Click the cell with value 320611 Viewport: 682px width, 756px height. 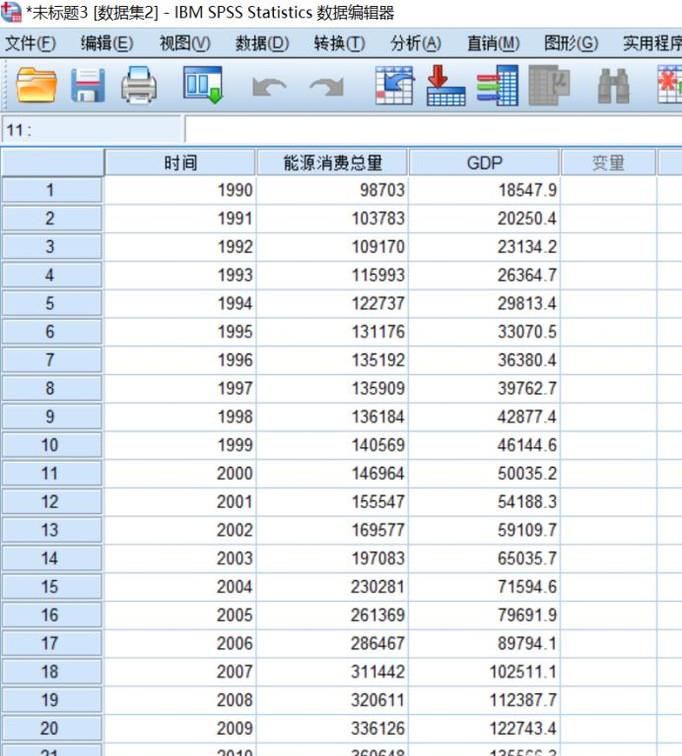click(x=332, y=700)
